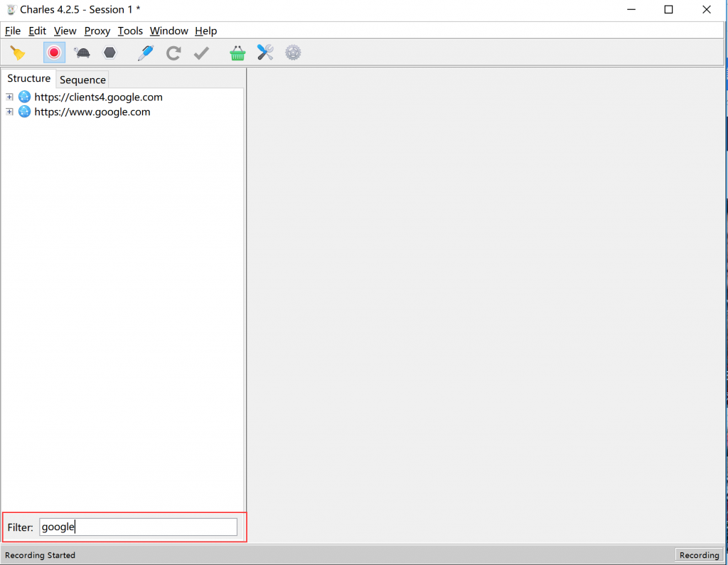Screen dimensions: 728x565
Task: Expand the www.google.com node
Action: click(9, 112)
